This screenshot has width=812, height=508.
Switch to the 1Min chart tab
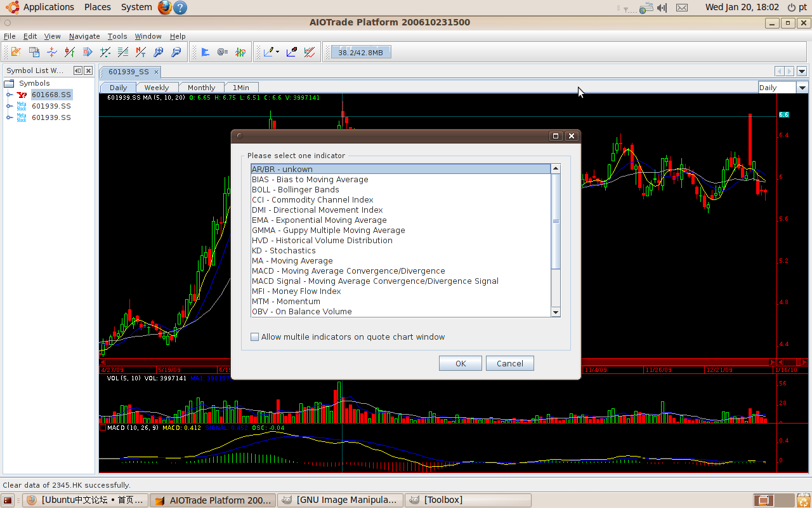click(240, 88)
